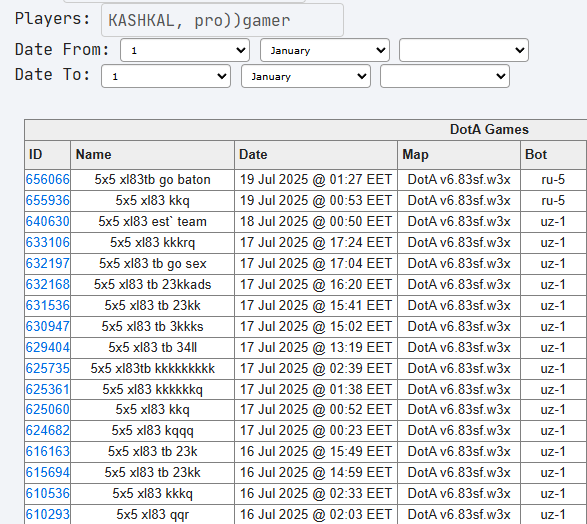
Task: Open game ID 610293 link
Action: pyautogui.click(x=48, y=514)
